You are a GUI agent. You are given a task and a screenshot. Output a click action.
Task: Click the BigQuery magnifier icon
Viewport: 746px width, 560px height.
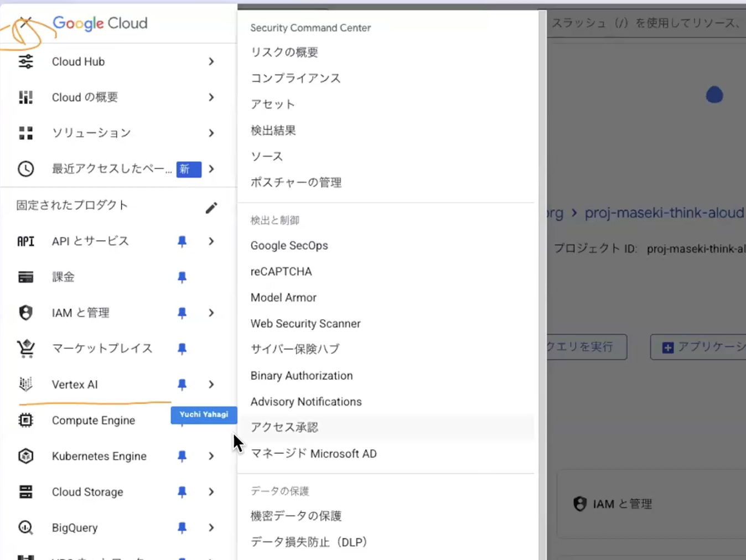pyautogui.click(x=25, y=527)
